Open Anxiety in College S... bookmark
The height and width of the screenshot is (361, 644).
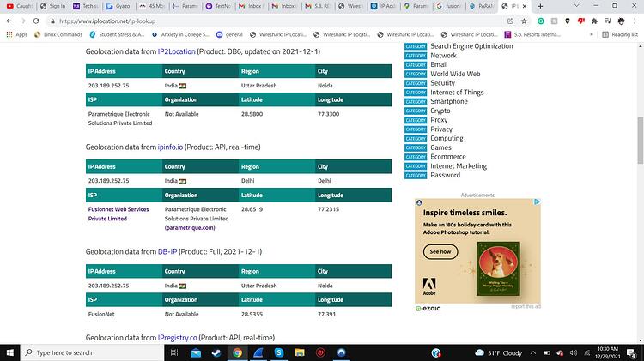coord(180,34)
